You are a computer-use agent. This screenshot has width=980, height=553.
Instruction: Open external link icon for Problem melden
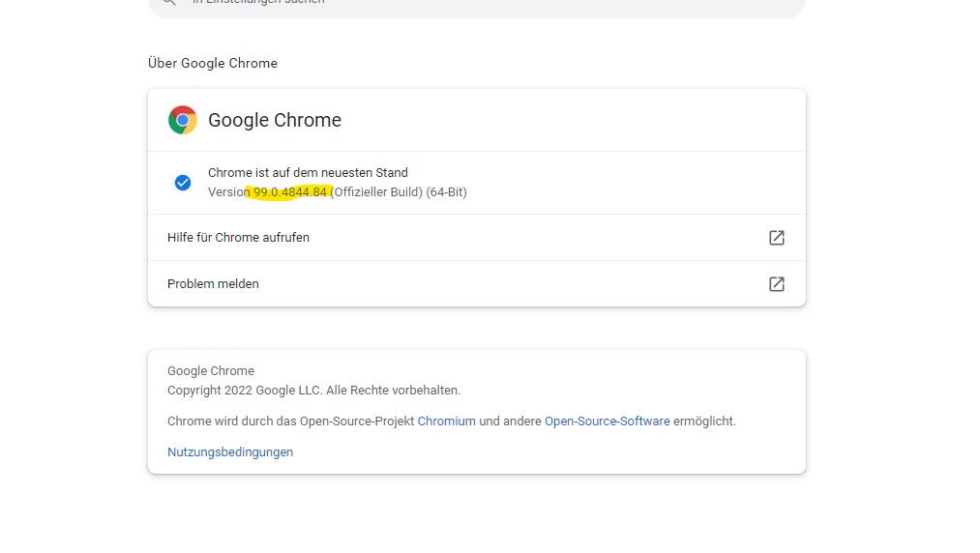pyautogui.click(x=776, y=283)
